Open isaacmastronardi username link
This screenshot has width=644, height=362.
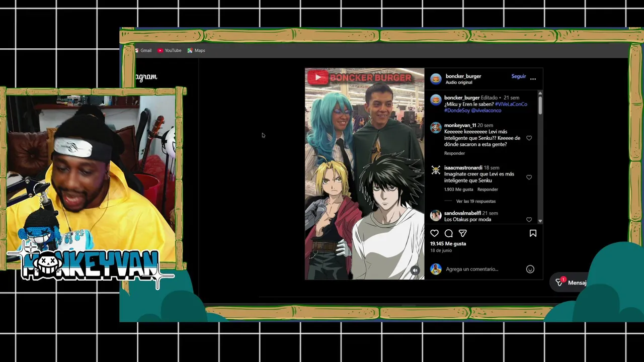(x=463, y=167)
